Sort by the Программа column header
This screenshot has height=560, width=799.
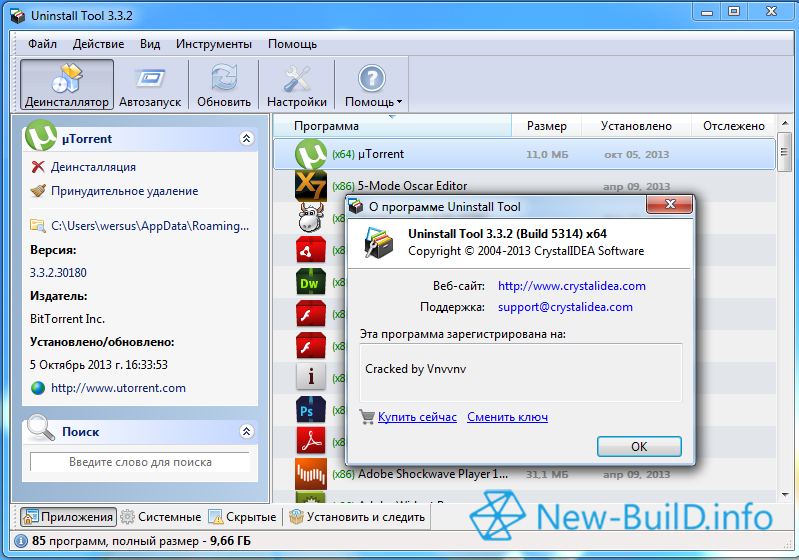[392, 126]
